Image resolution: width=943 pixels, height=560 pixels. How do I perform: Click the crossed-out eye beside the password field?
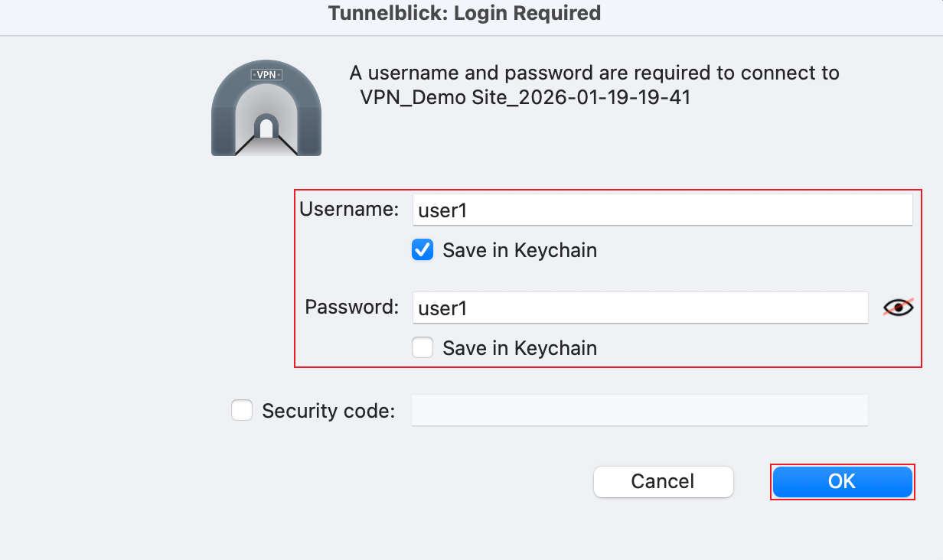899,307
